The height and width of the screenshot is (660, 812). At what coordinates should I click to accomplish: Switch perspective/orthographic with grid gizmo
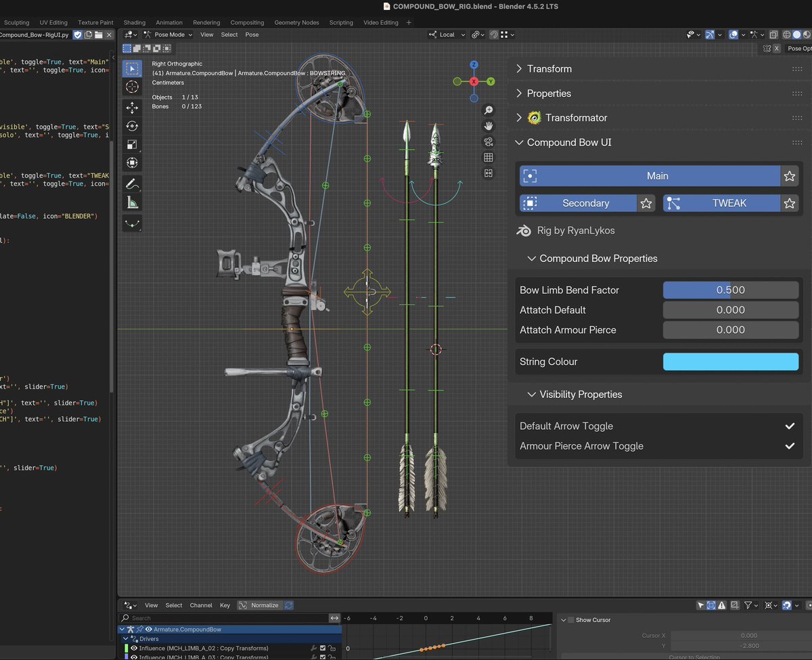489,157
